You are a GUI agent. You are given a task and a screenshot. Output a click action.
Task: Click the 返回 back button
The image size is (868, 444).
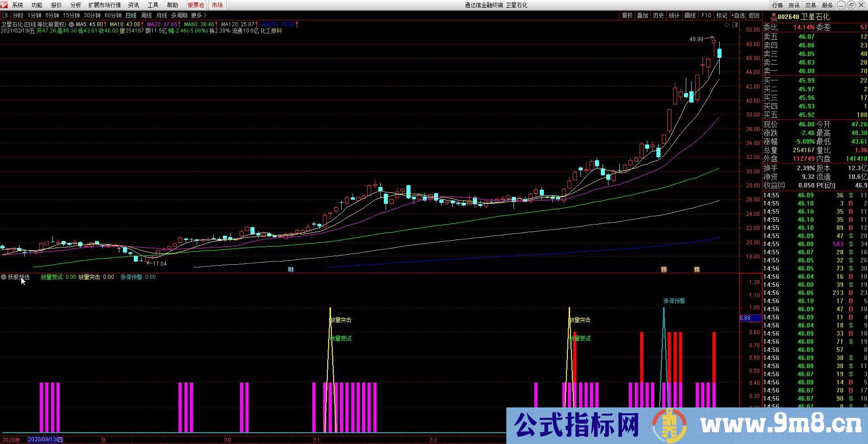tap(754, 15)
